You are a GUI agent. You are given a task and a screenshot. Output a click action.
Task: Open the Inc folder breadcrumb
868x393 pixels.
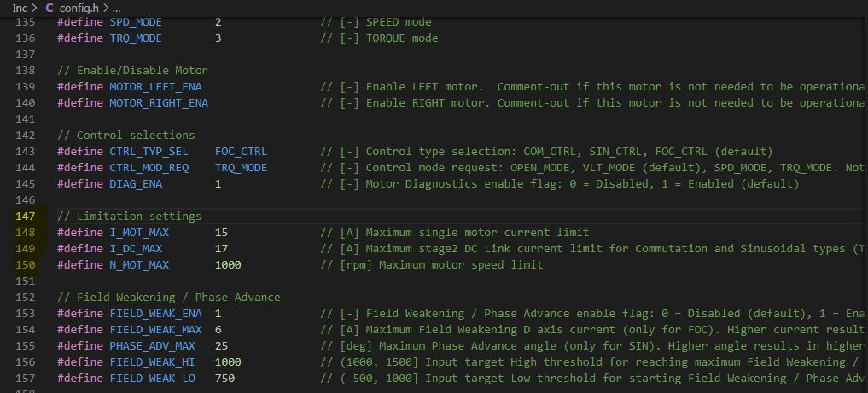[20, 8]
